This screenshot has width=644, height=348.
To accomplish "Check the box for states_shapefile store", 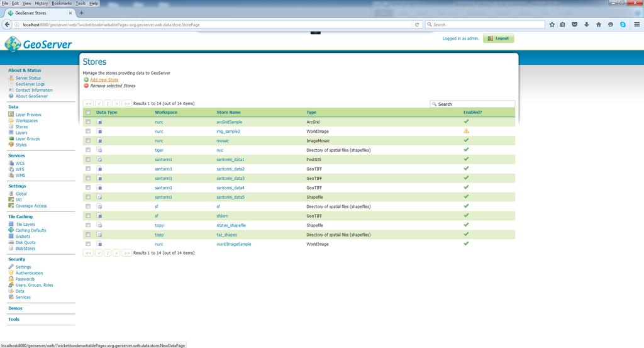I will click(x=88, y=225).
